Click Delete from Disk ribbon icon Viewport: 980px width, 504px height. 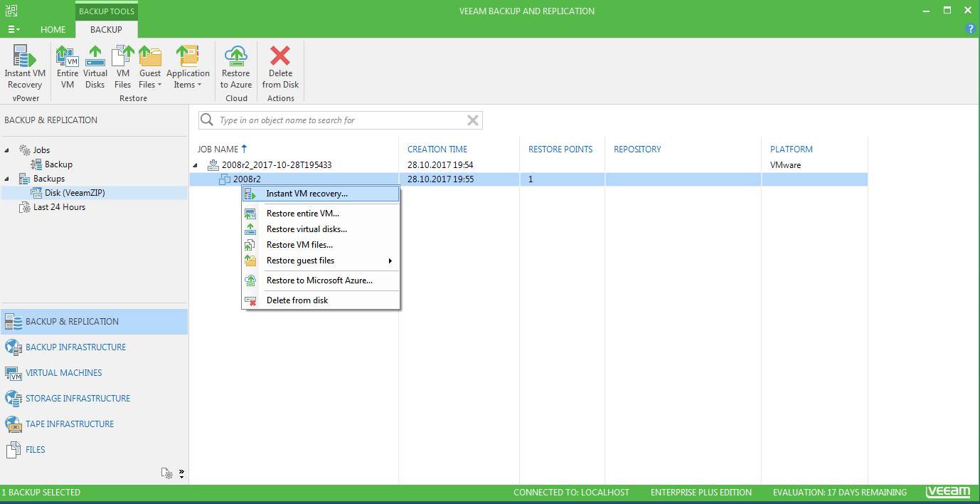coord(281,66)
